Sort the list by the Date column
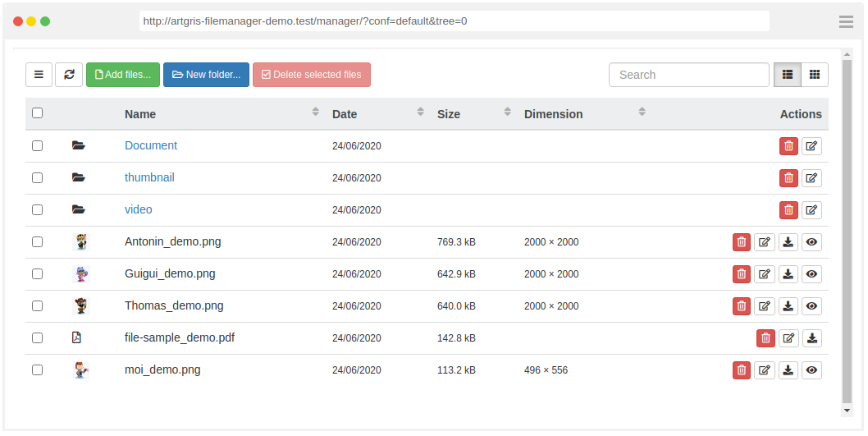This screenshot has width=868, height=436. click(421, 112)
